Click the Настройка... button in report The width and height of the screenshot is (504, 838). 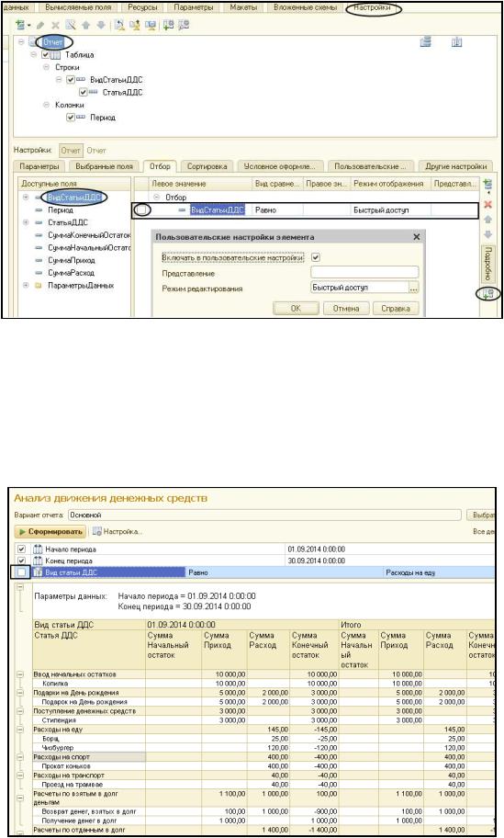[118, 532]
